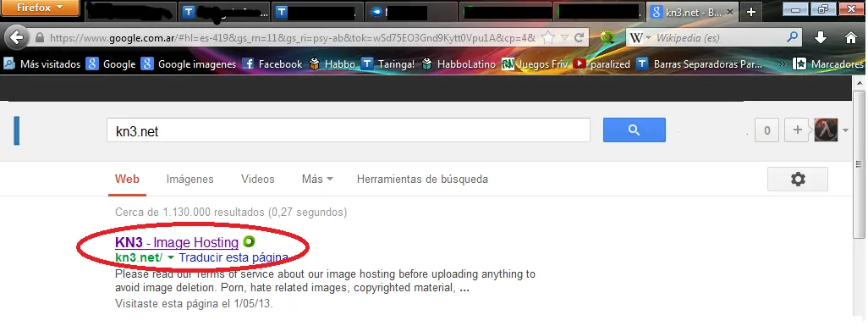Open the Wikipedia search engine selector
868x326 pixels.
click(x=640, y=38)
